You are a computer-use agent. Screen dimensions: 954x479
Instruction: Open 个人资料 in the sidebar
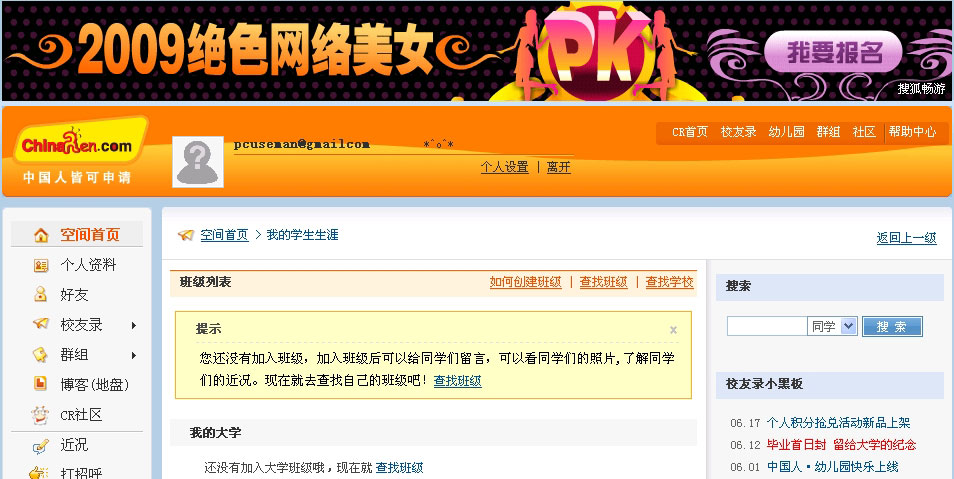point(88,265)
